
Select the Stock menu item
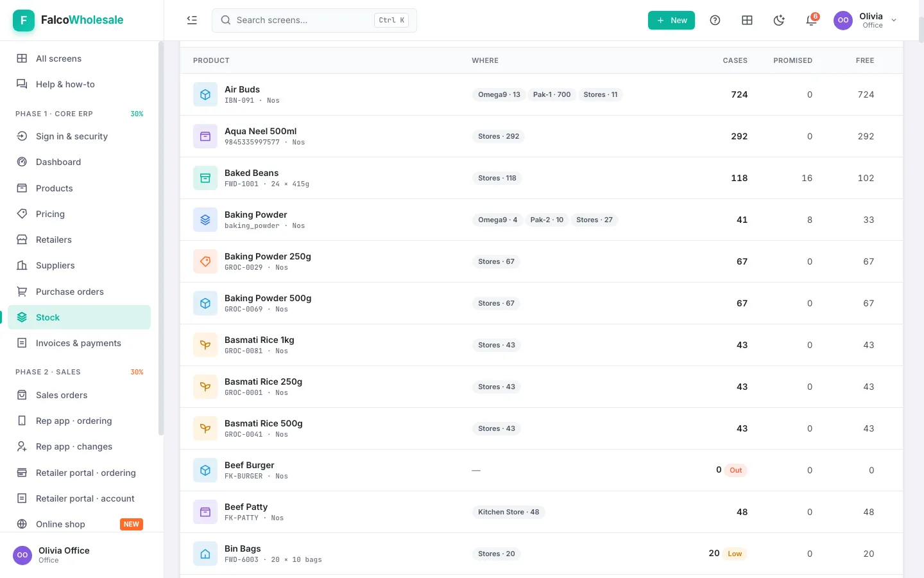pos(80,317)
